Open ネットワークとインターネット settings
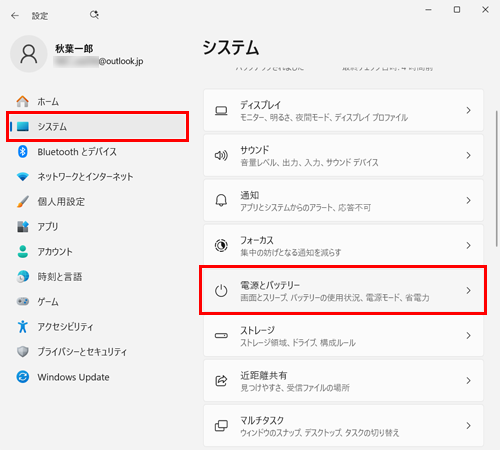The height and width of the screenshot is (450, 500). point(97,176)
